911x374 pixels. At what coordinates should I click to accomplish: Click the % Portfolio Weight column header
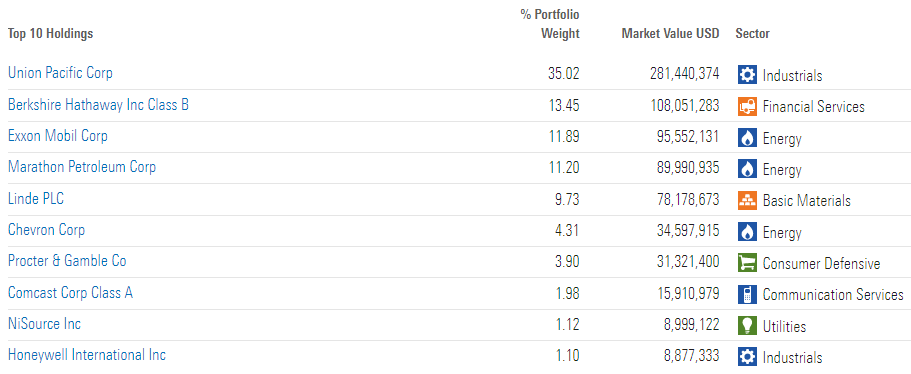pos(550,24)
